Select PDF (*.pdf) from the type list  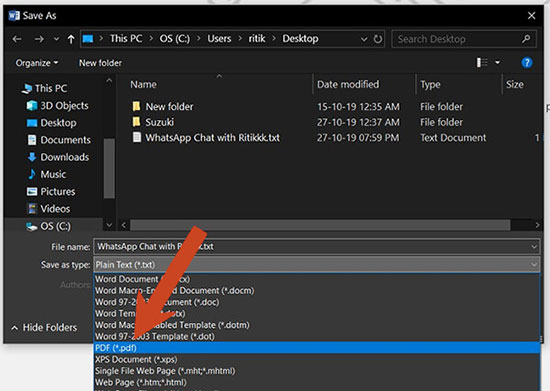(x=316, y=348)
